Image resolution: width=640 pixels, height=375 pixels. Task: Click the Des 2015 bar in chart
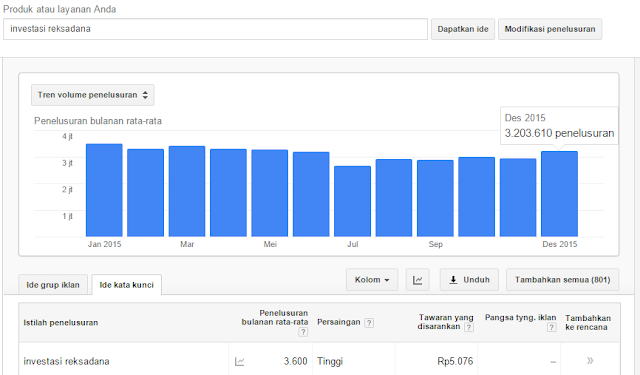(559, 194)
